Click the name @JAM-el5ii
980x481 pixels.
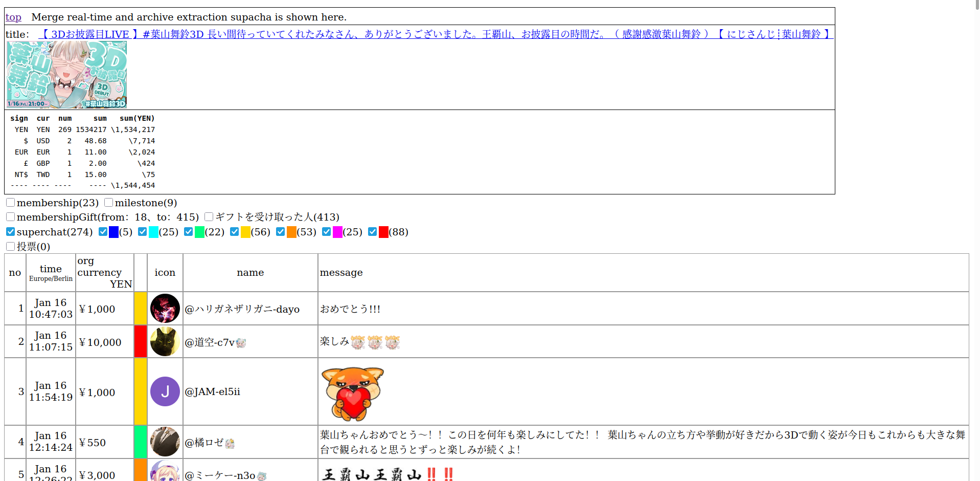213,392
